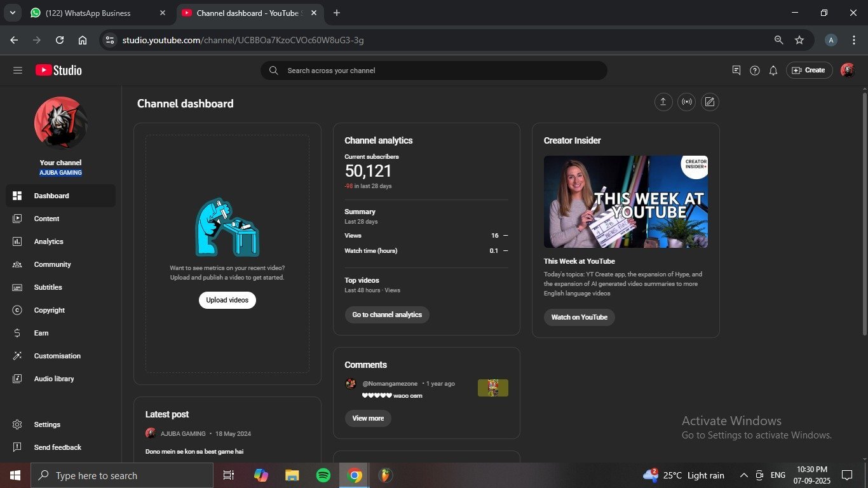This screenshot has width=868, height=488.
Task: Click the Upload videos button
Action: click(227, 300)
